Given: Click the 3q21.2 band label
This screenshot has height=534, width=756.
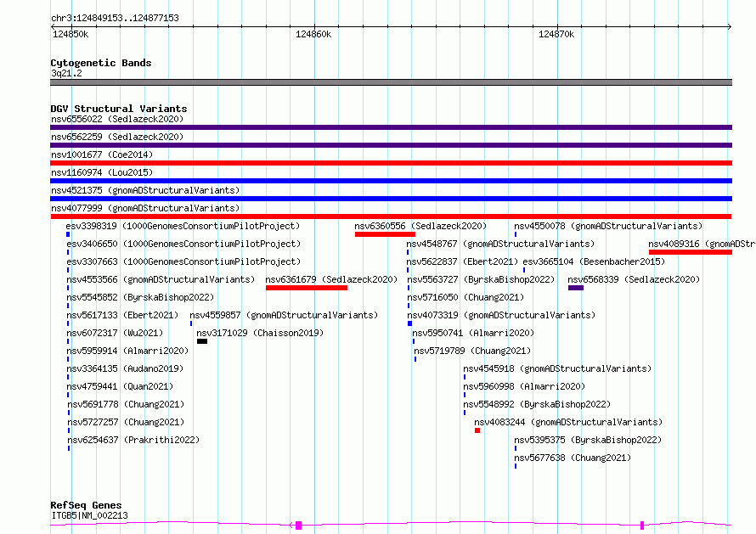Looking at the screenshot, I should pos(66,73).
